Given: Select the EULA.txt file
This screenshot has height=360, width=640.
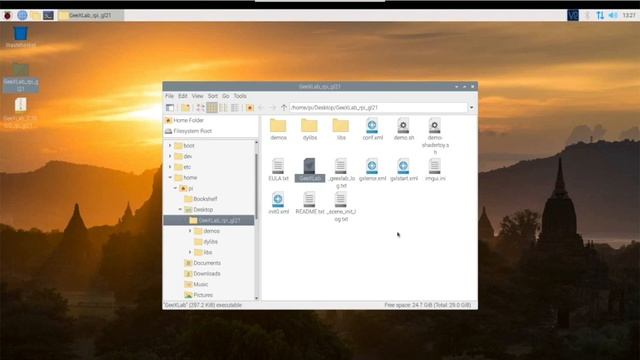Looking at the screenshot, I should [x=278, y=170].
